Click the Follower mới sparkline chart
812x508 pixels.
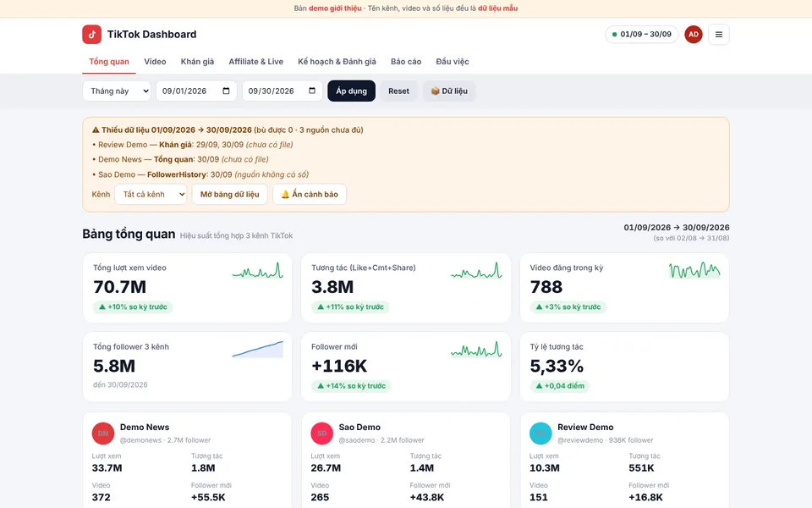coord(476,350)
